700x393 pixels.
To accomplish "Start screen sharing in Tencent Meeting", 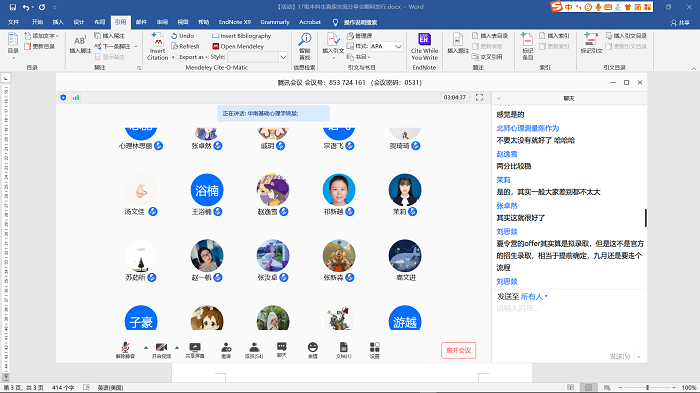I will 195,350.
